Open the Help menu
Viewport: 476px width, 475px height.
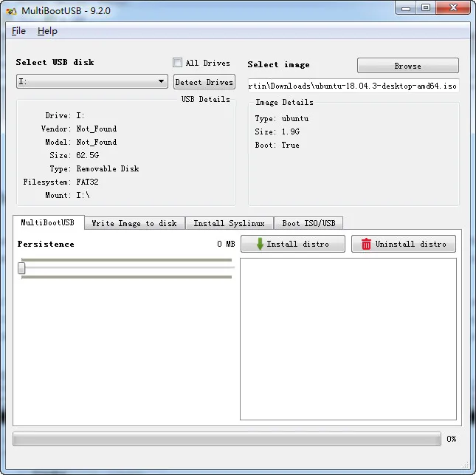point(47,31)
